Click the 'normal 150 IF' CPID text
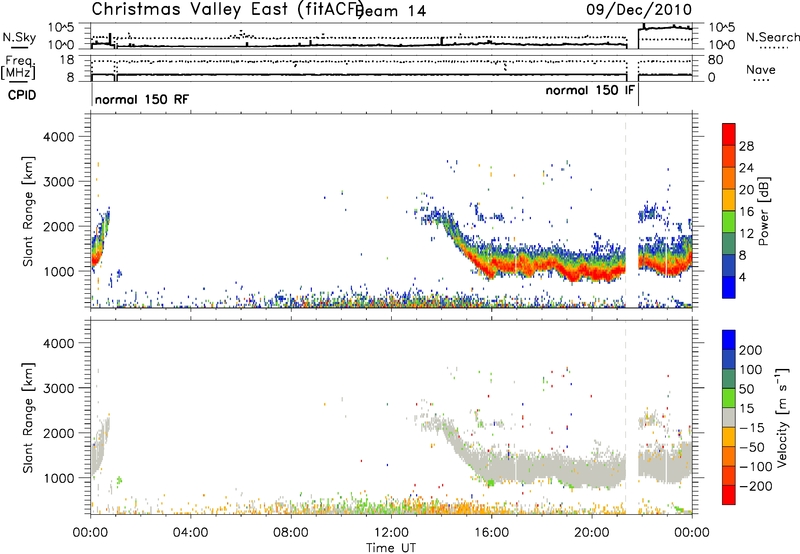 pyautogui.click(x=590, y=90)
